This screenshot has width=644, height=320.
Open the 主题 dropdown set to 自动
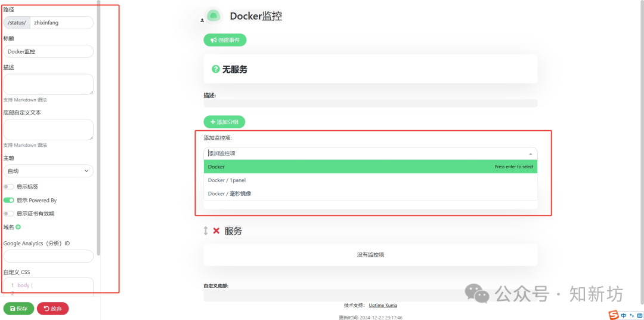(x=48, y=171)
